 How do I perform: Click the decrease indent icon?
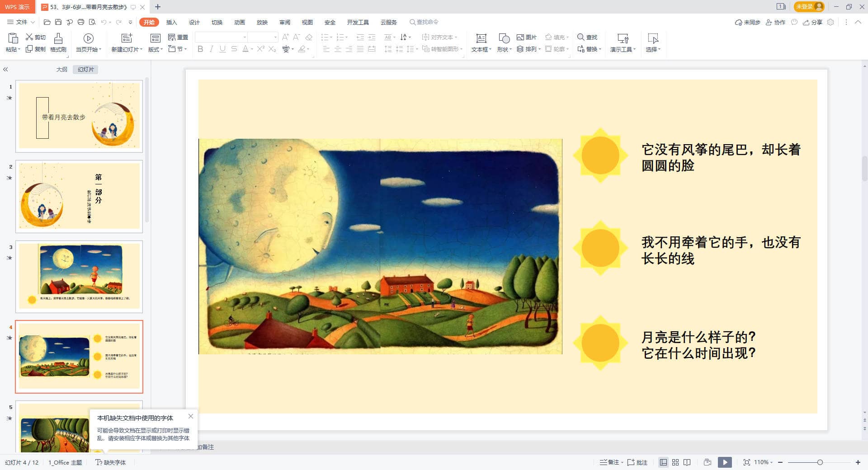(360, 37)
